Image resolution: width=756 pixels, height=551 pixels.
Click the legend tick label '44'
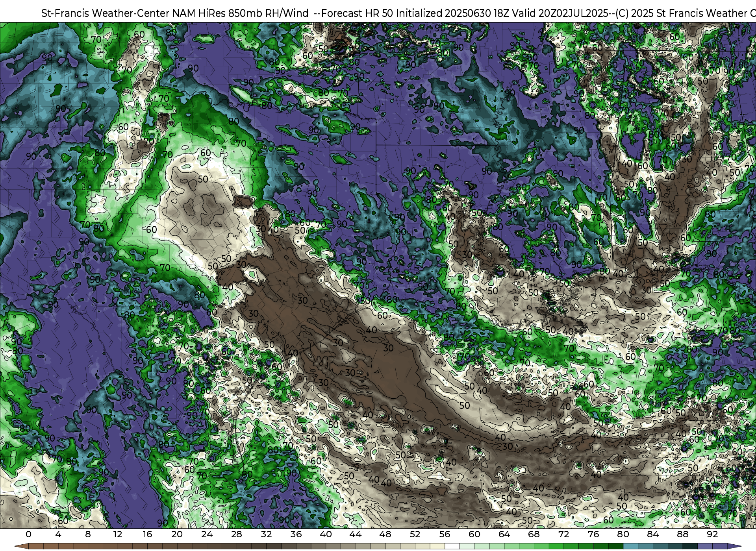[x=356, y=534]
